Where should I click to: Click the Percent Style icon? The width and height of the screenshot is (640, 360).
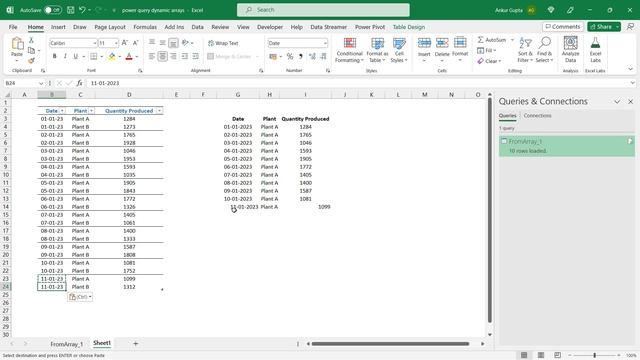click(290, 56)
